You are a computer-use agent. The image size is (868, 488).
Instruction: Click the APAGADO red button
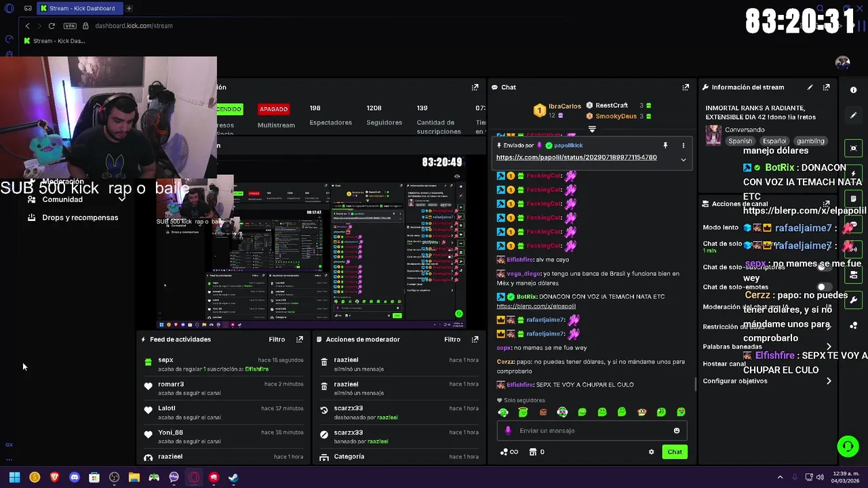click(x=273, y=109)
